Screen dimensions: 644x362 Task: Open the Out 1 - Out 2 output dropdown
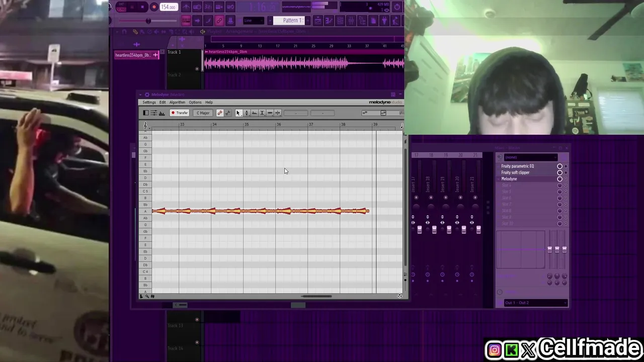point(535,303)
